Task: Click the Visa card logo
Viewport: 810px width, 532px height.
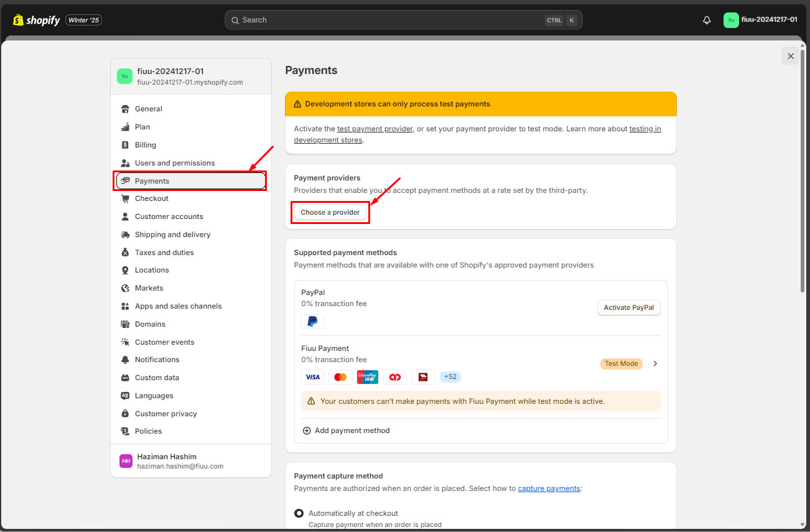Action: click(312, 377)
